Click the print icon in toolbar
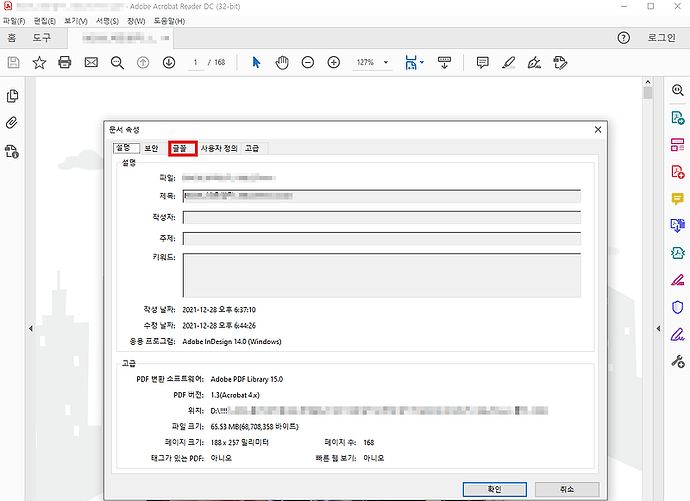Screen dimensions: 690x501 coord(65,62)
